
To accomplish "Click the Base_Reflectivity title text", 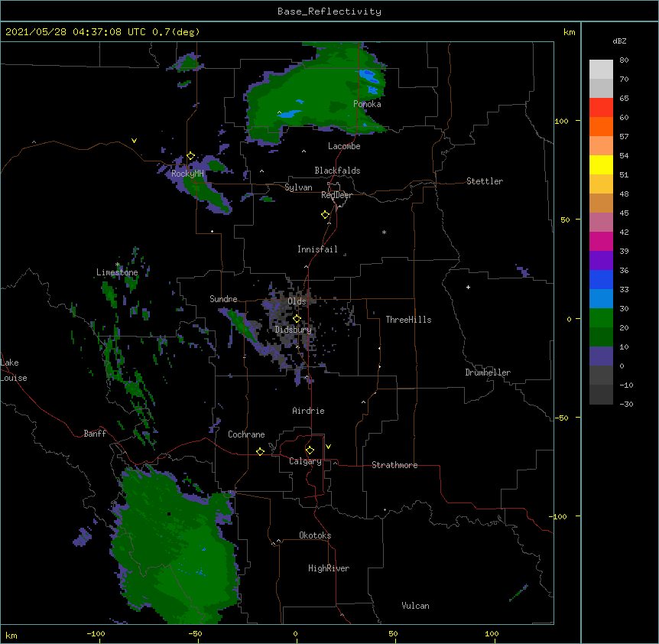I will pos(329,11).
